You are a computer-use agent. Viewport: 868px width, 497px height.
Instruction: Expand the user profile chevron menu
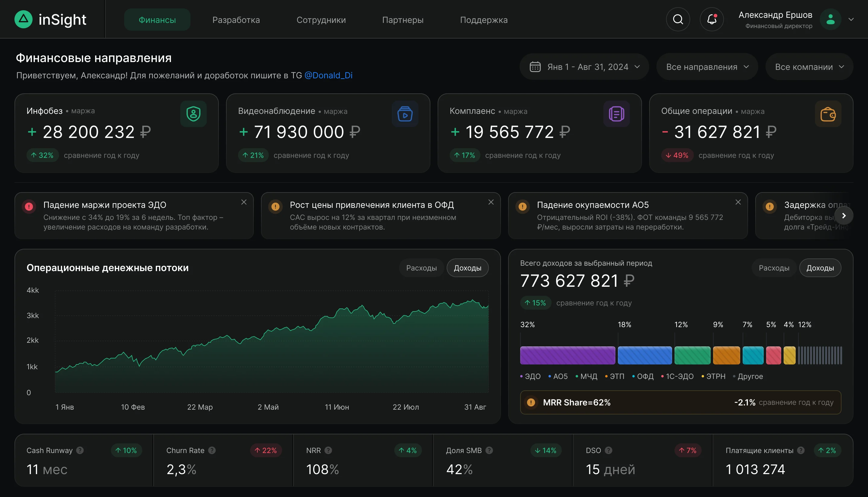click(x=851, y=20)
